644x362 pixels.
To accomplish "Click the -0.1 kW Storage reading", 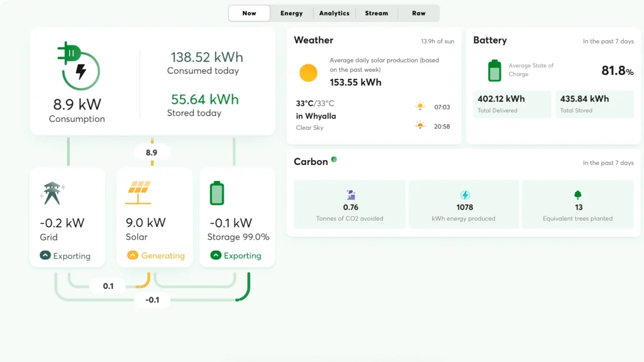I will [x=231, y=223].
